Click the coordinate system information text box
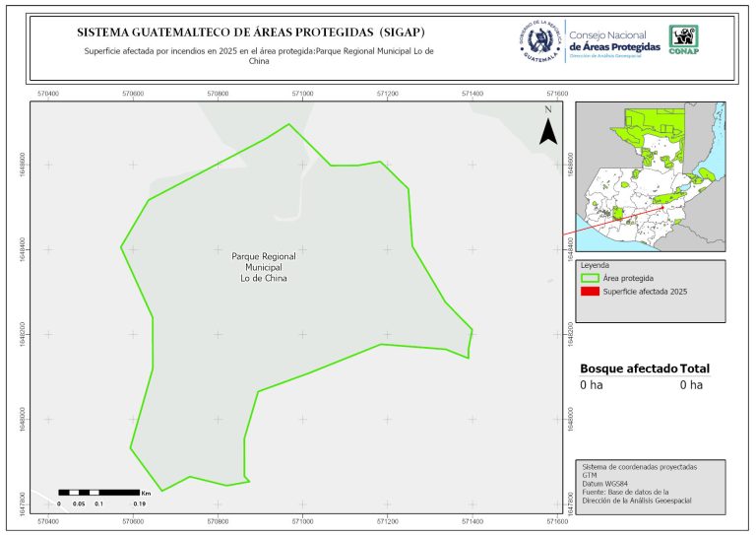Screen dimensions: 756x535 [650, 485]
